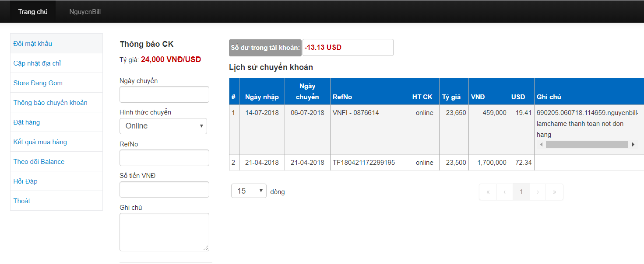Click the note scrollbar right arrow
This screenshot has height=264, width=644.
click(x=633, y=144)
